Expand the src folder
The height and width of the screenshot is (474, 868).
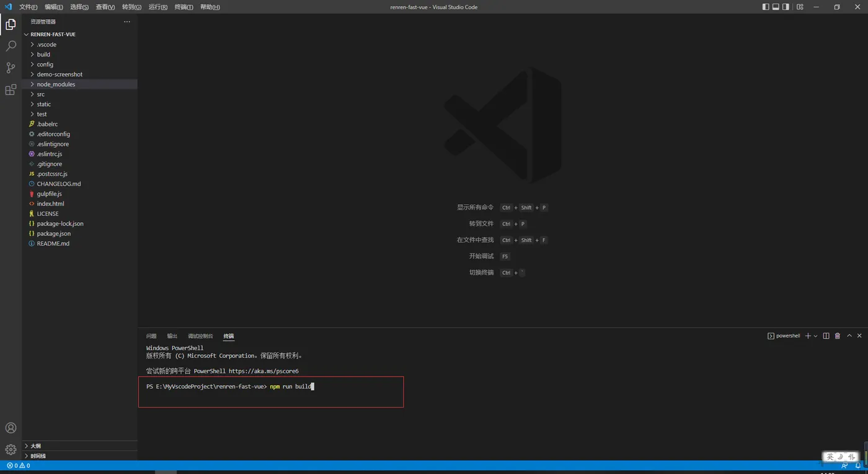click(79, 94)
